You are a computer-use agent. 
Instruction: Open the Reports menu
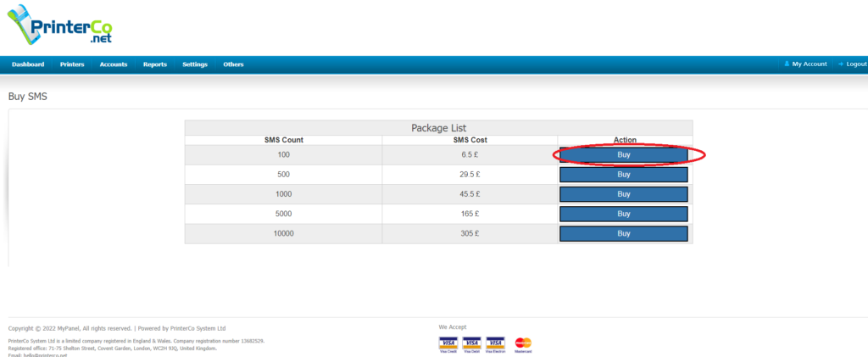coord(155,64)
